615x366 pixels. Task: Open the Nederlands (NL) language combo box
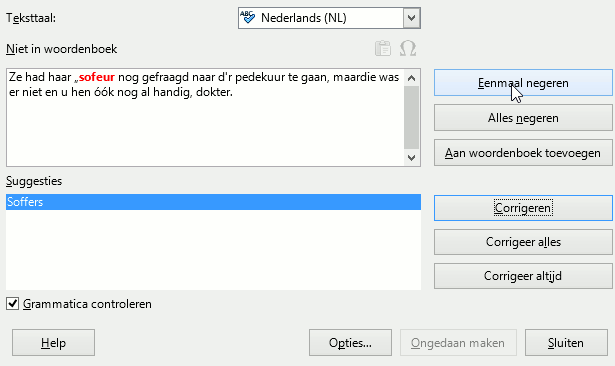[329, 18]
